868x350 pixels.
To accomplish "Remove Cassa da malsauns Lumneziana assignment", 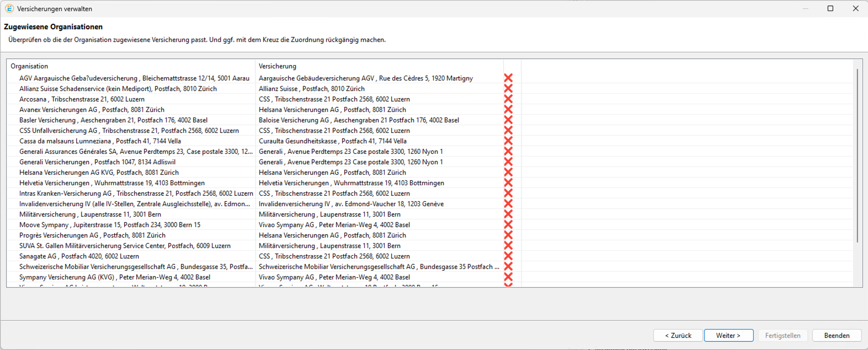I will click(x=508, y=141).
